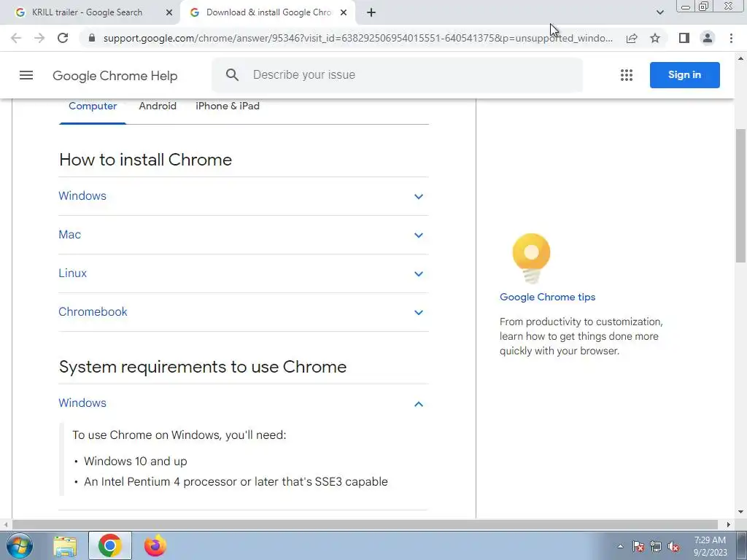Open the browser side panel icon
This screenshot has width=747, height=560.
[x=684, y=38]
